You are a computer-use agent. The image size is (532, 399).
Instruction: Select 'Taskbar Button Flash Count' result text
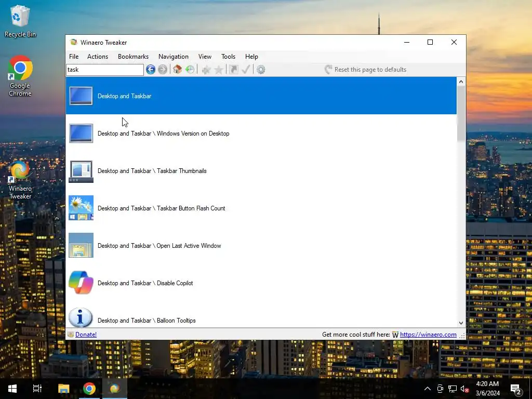(x=191, y=208)
